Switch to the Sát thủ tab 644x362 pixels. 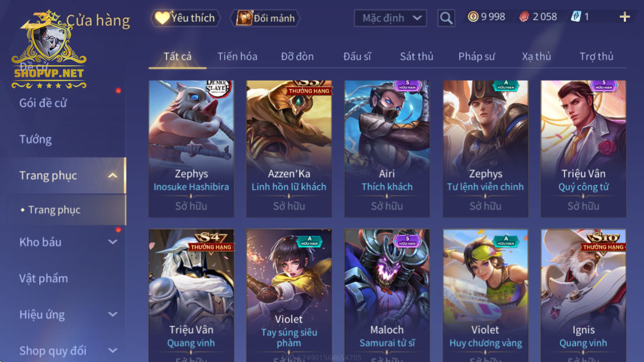click(416, 56)
